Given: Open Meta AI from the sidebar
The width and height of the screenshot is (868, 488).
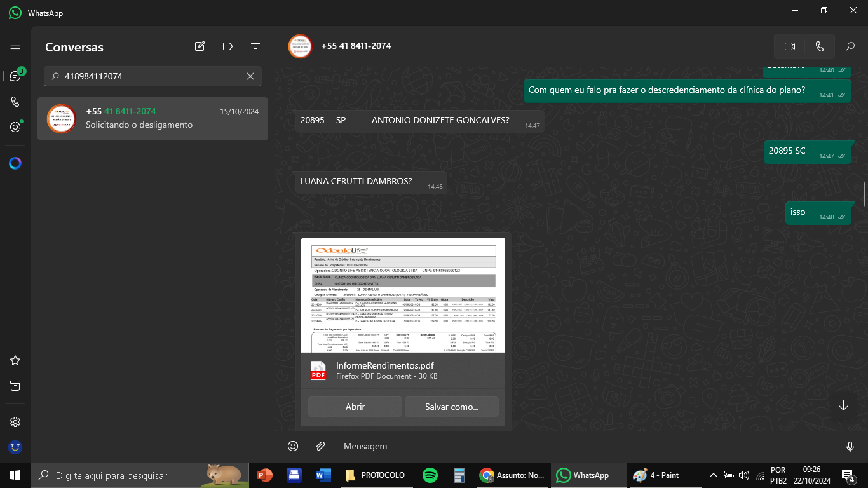Looking at the screenshot, I should tap(15, 163).
